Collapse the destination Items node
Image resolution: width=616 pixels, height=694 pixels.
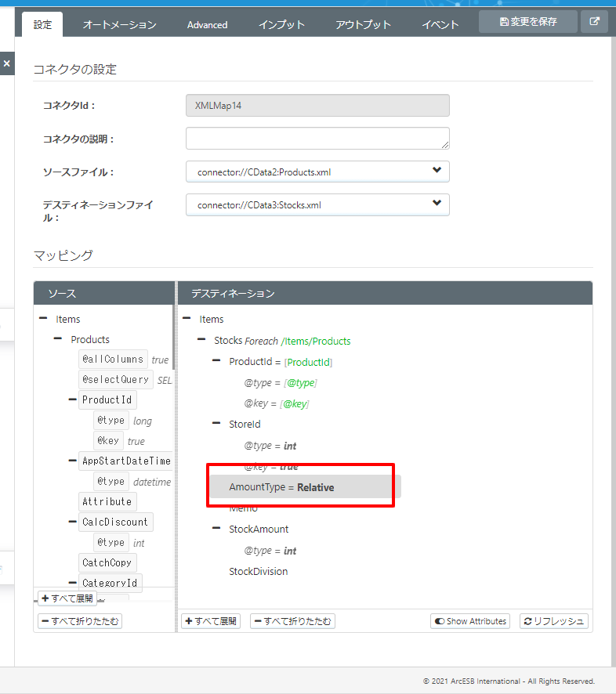pyautogui.click(x=187, y=318)
